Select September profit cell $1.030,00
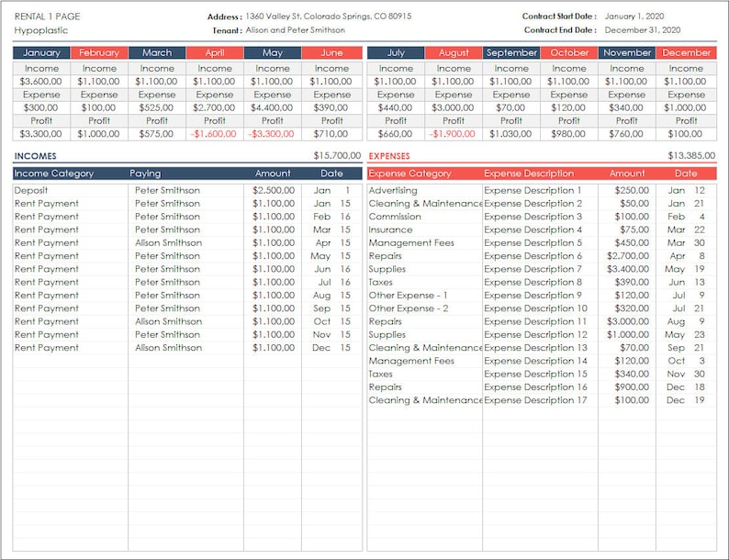 tap(510, 134)
